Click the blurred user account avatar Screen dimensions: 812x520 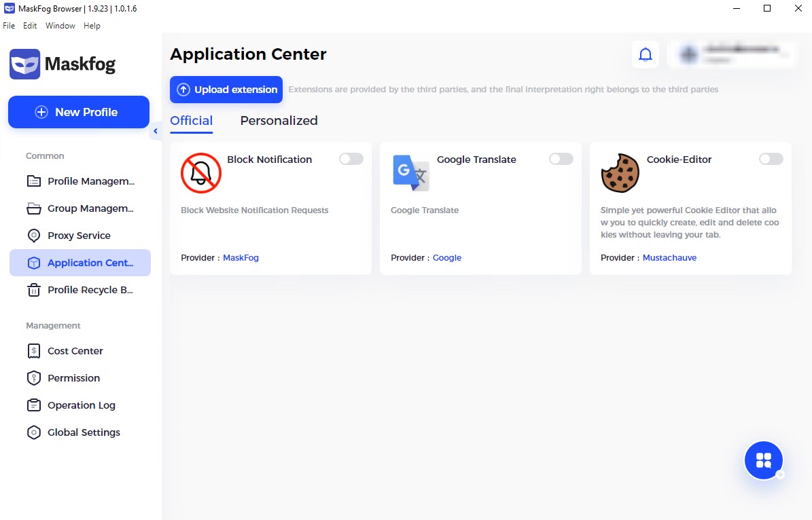click(689, 54)
